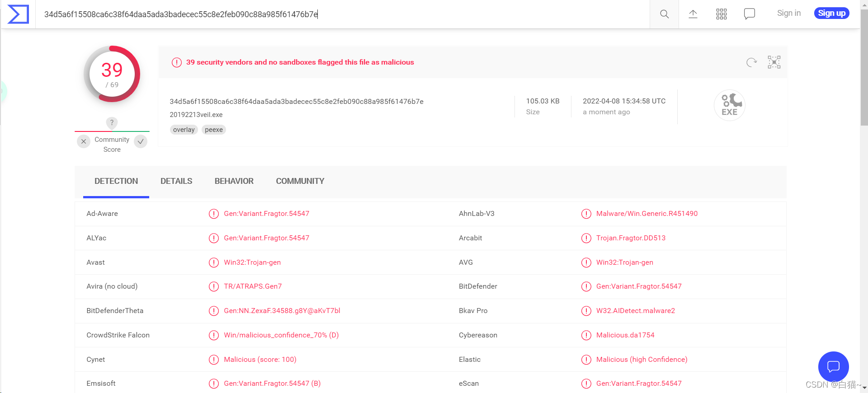868x393 pixels.
Task: Click the CrowdStrike Falcon warning icon
Action: click(x=214, y=335)
